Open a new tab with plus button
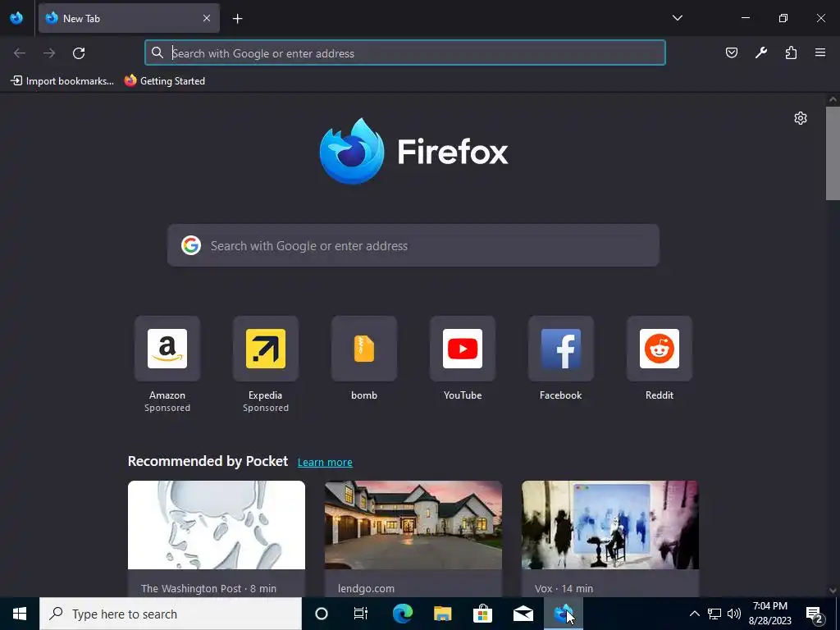Screen dimensions: 840x630 pos(237,19)
